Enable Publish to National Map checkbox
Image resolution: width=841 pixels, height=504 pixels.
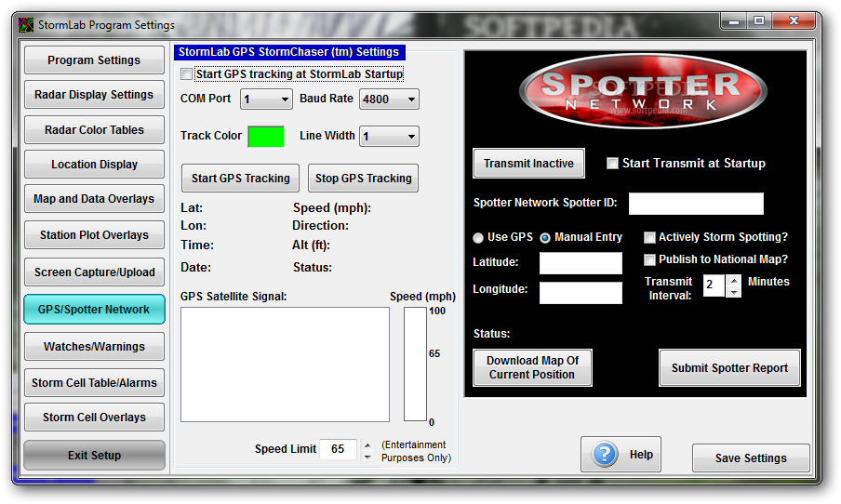(649, 259)
